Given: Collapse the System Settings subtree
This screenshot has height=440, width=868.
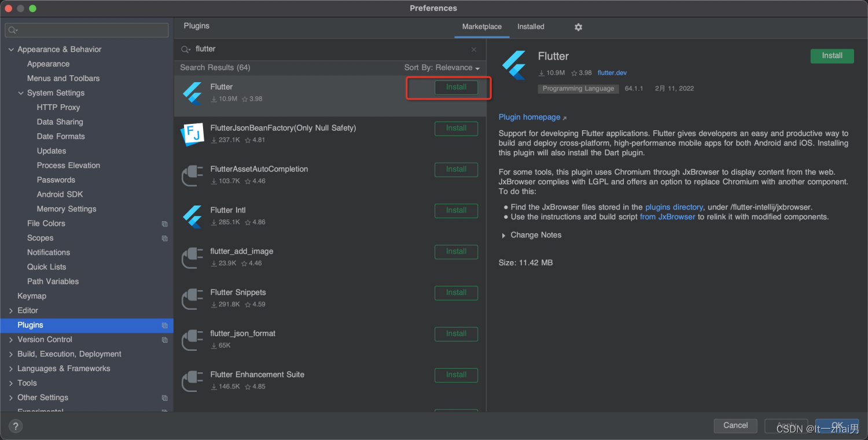Looking at the screenshot, I should [21, 93].
